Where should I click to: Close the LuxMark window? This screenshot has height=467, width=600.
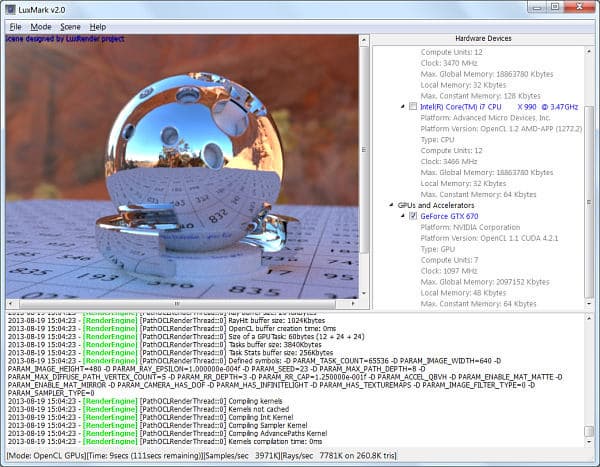pos(579,7)
